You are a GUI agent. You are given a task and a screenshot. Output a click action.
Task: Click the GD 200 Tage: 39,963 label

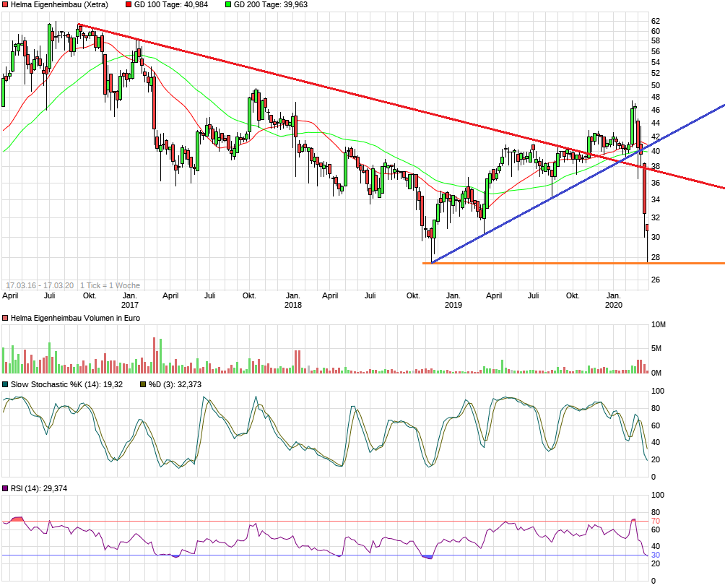coord(271,4)
